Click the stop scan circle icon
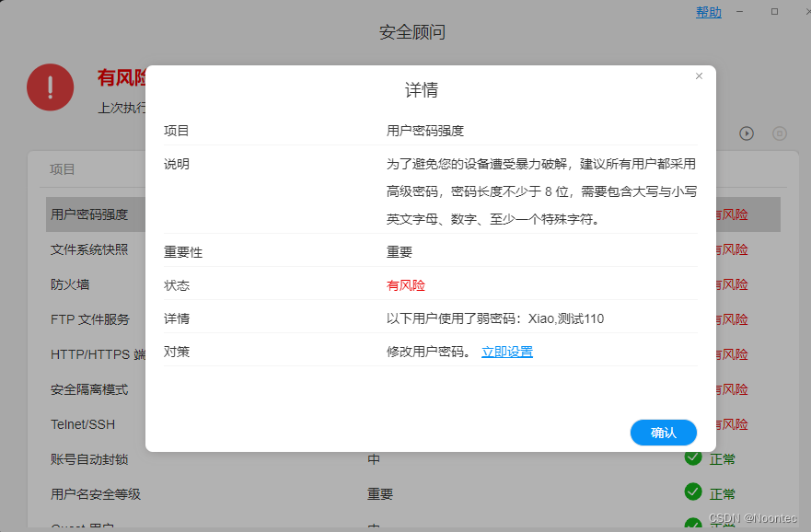 pyautogui.click(x=780, y=133)
